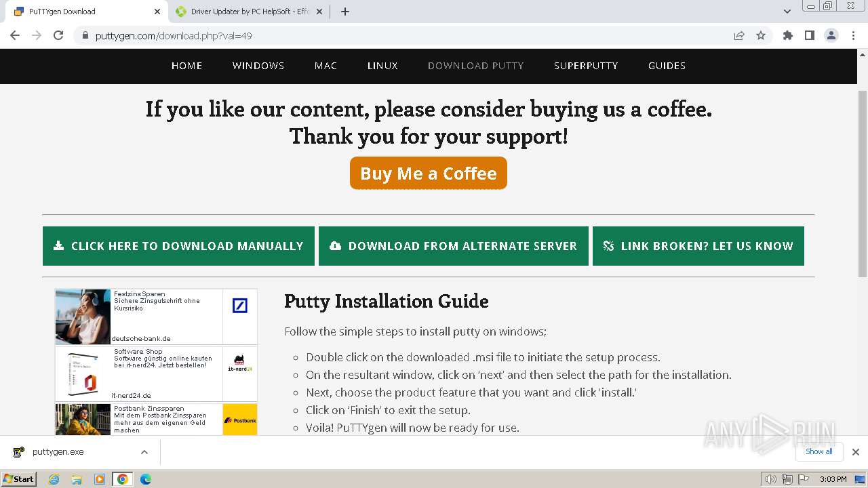
Task: Open the MAC menu item
Action: coord(325,66)
